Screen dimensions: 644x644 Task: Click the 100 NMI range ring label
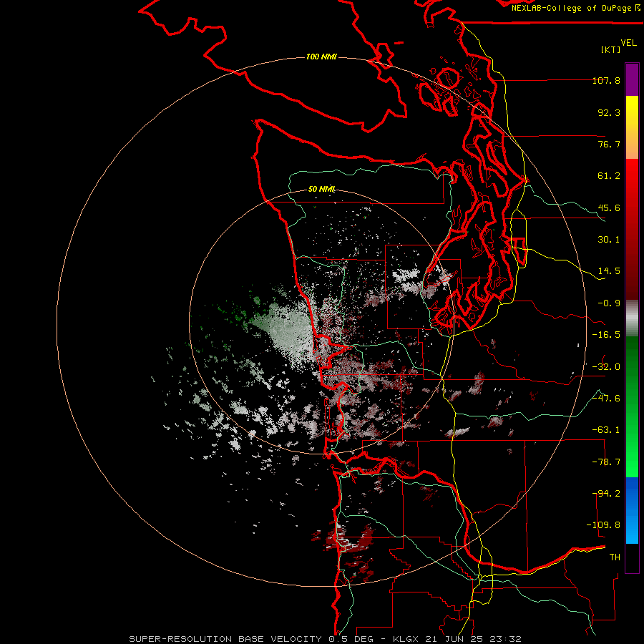point(321,57)
